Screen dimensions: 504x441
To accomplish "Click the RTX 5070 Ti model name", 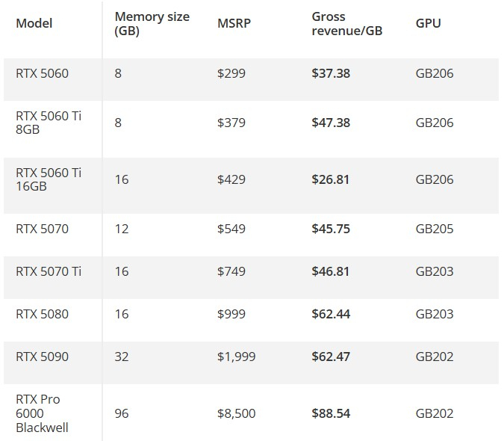I will click(49, 271).
